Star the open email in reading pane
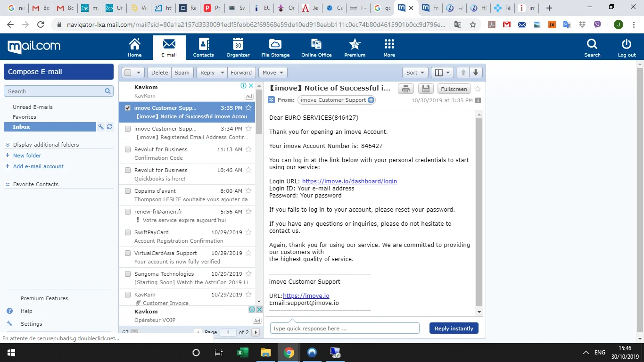 478,89
